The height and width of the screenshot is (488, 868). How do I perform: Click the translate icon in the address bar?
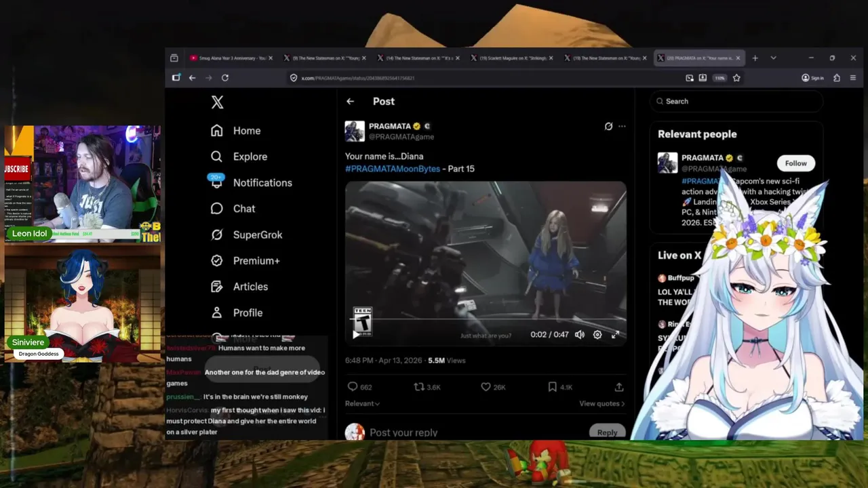pyautogui.click(x=690, y=78)
